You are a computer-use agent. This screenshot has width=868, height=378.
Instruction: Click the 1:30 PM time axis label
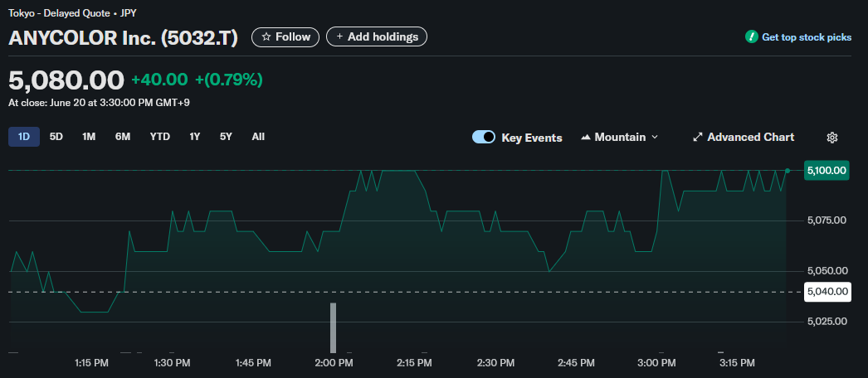[x=172, y=363]
